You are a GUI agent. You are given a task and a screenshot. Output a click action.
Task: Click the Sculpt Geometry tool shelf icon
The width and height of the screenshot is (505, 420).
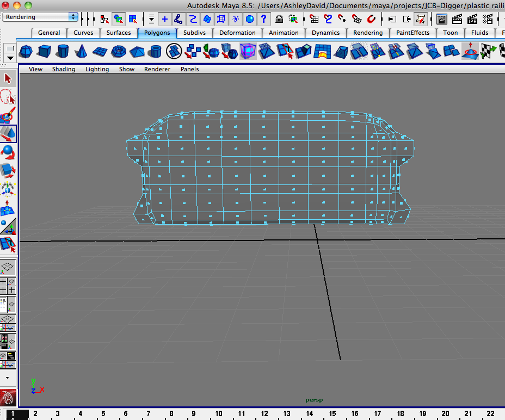(471, 52)
